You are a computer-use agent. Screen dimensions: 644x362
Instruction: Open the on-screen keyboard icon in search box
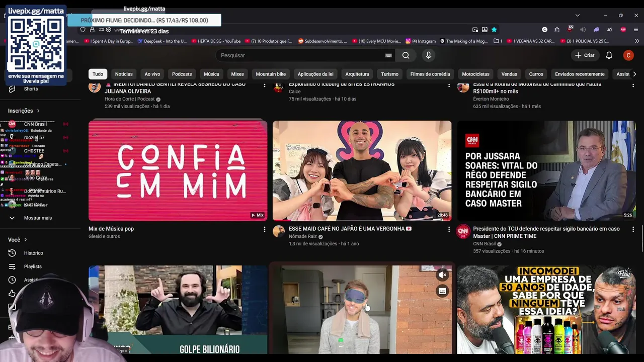[x=388, y=55]
